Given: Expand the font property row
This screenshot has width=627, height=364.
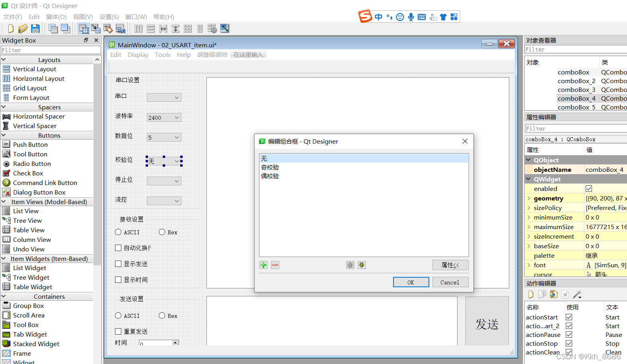Looking at the screenshot, I should point(529,265).
